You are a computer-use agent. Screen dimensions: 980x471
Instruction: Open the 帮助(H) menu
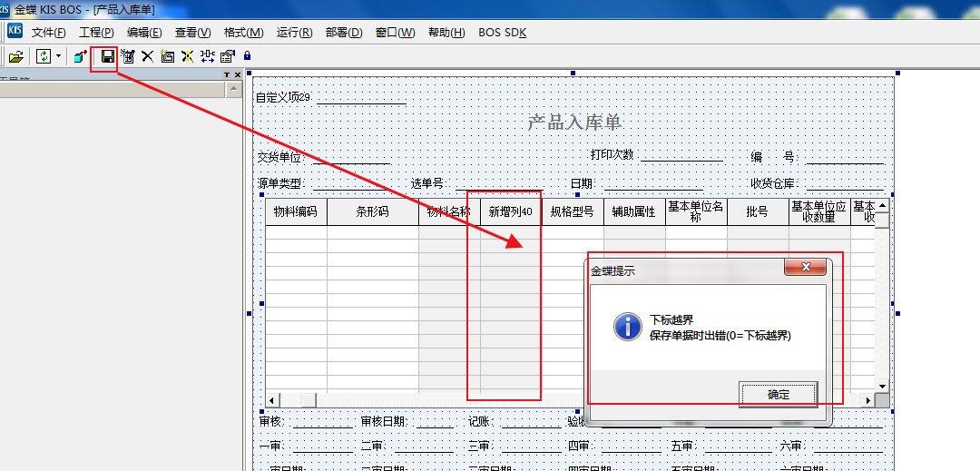point(446,33)
